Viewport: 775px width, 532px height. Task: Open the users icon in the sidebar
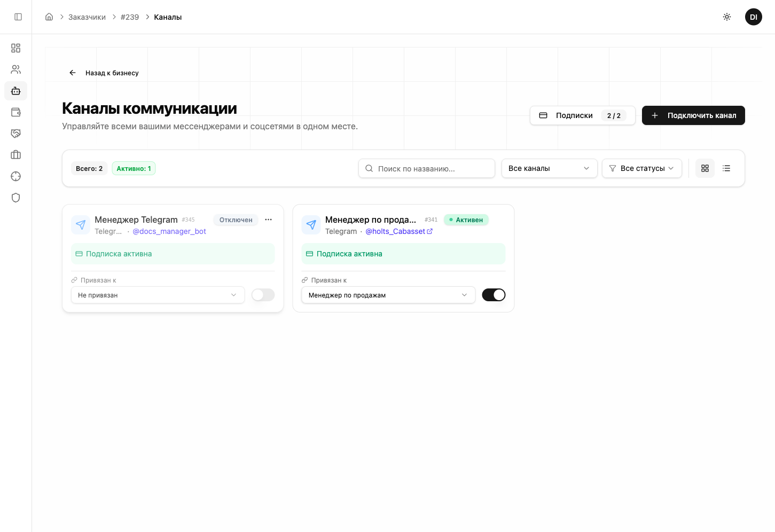coord(15,69)
